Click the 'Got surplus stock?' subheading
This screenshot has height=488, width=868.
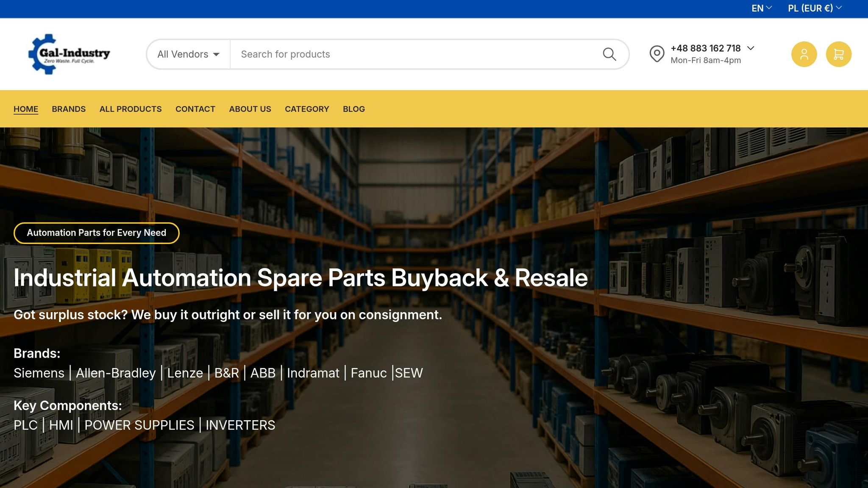pos(228,315)
